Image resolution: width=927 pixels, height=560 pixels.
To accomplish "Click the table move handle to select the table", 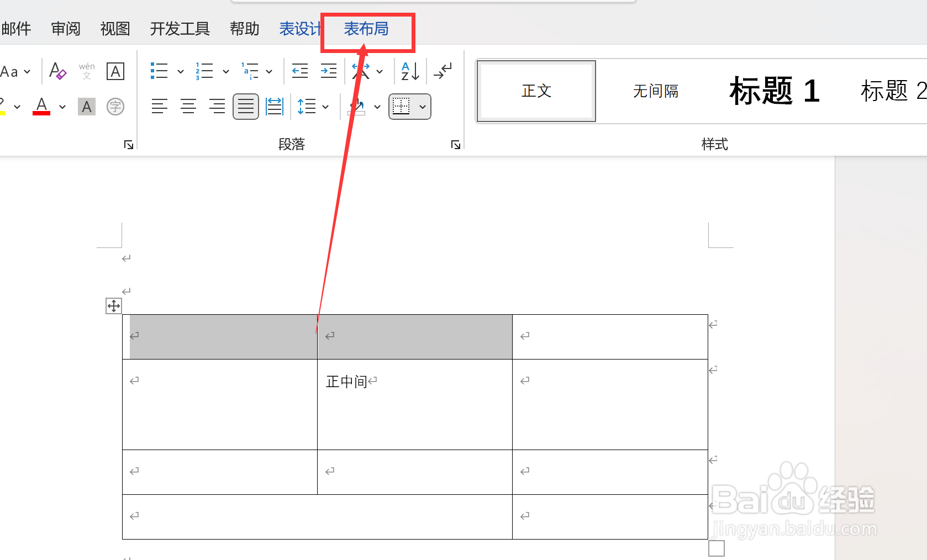I will pyautogui.click(x=113, y=305).
